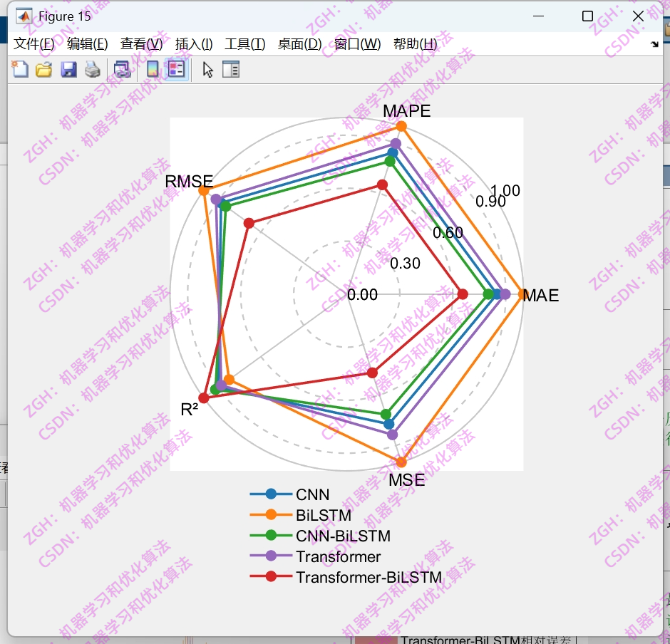Hide the Transformer series via its legend entry
The image size is (670, 644).
click(339, 556)
